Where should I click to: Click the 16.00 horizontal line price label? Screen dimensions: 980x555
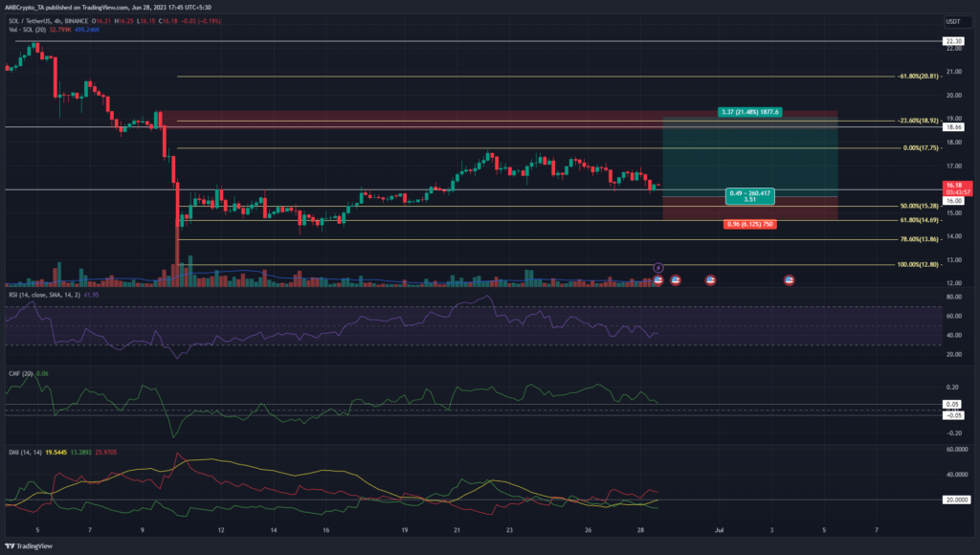pos(954,201)
